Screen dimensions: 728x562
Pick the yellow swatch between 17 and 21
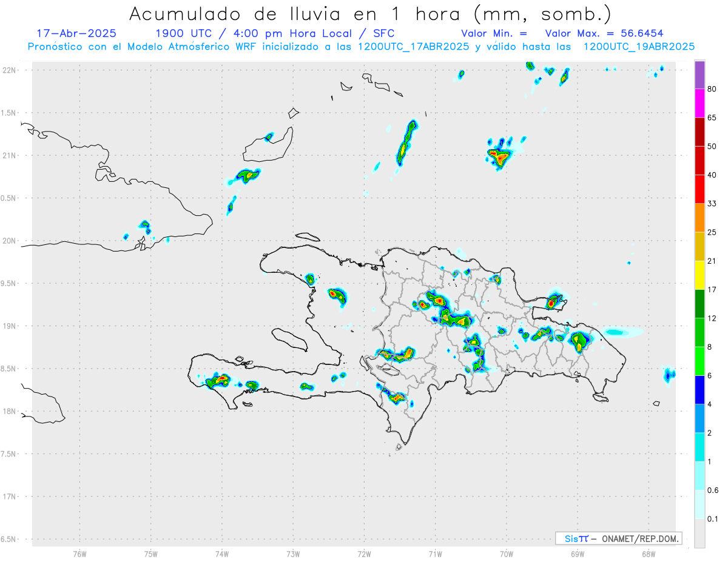[699, 275]
